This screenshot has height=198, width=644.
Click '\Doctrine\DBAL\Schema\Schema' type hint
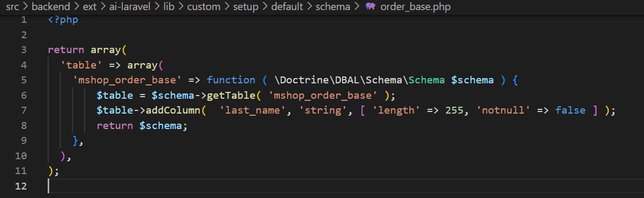360,80
